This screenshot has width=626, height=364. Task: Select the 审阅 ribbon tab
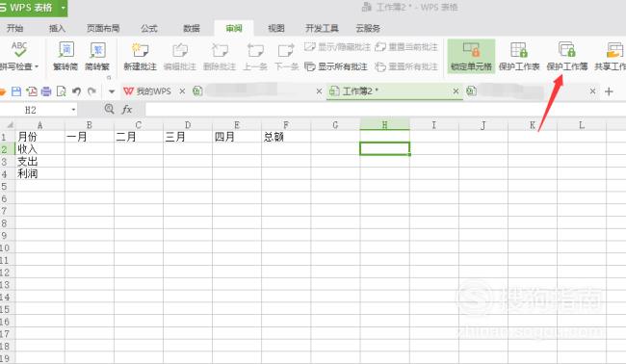pyautogui.click(x=234, y=28)
